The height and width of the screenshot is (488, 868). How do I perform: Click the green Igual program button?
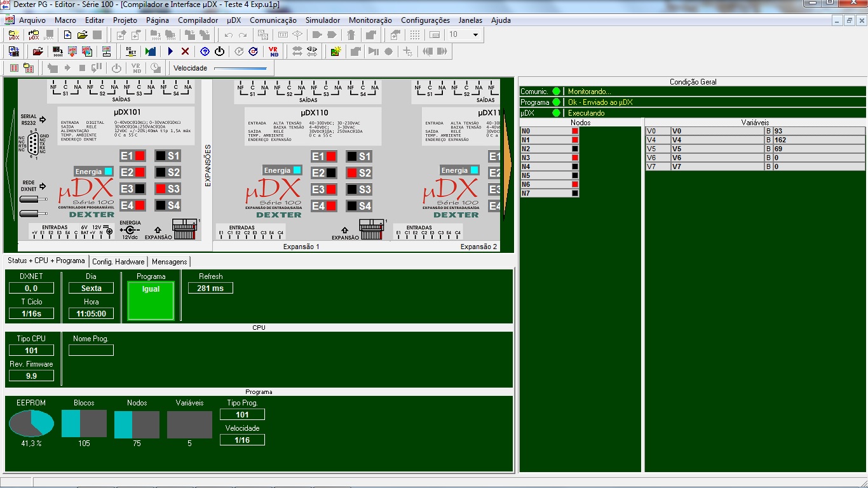pos(151,301)
